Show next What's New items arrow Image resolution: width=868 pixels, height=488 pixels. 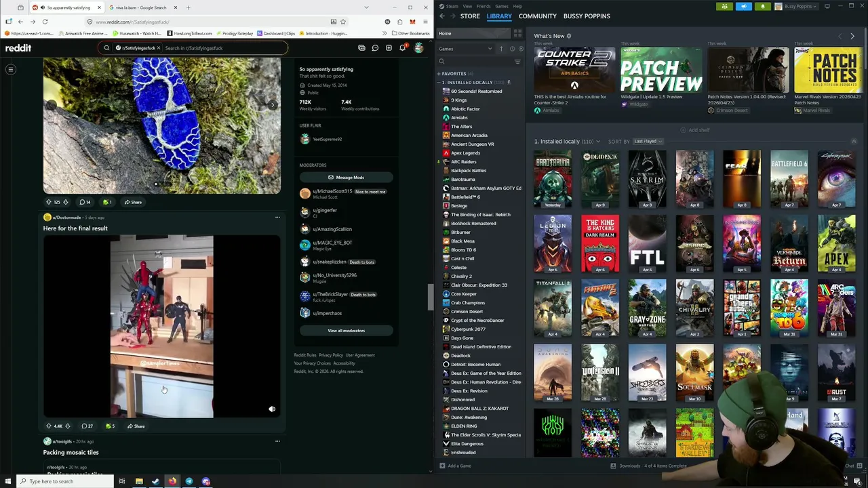(x=852, y=36)
